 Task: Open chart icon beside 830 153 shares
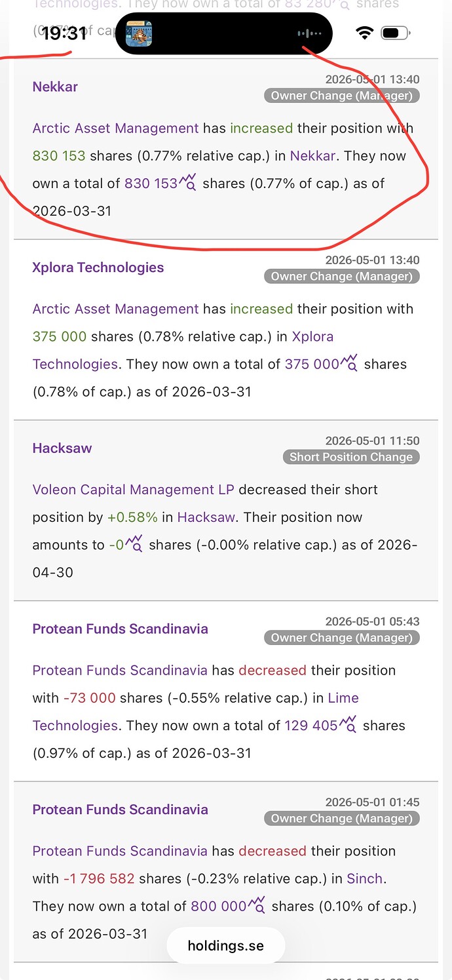(188, 182)
